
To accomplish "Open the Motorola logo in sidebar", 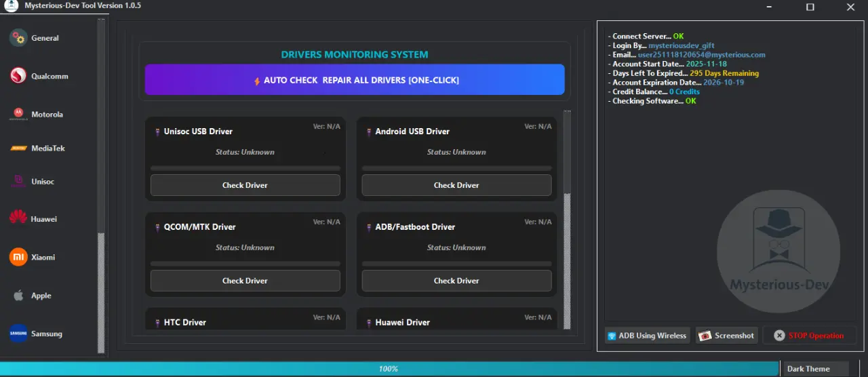I will [x=18, y=114].
